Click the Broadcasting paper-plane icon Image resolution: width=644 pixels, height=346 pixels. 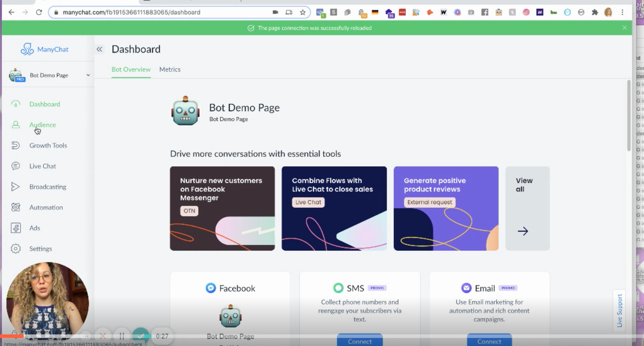click(x=16, y=187)
